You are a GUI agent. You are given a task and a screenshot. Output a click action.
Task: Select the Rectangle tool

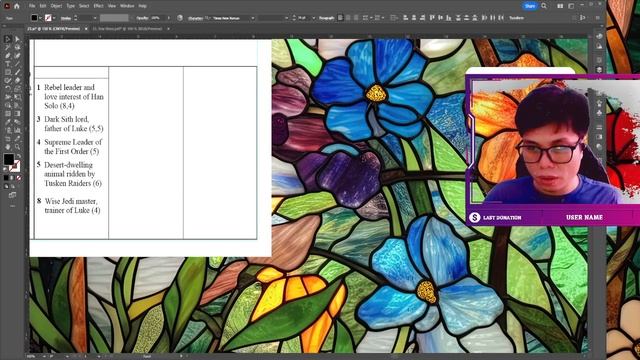click(x=7, y=72)
